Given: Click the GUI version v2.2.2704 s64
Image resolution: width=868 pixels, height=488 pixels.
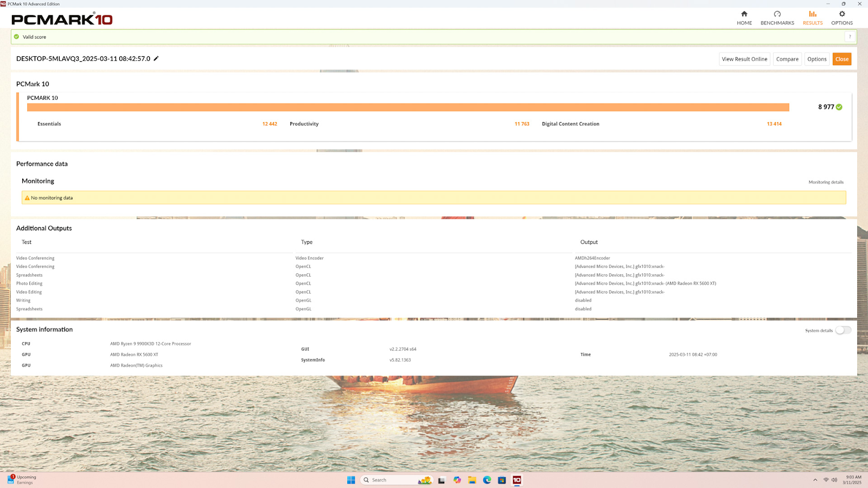Looking at the screenshot, I should (403, 349).
